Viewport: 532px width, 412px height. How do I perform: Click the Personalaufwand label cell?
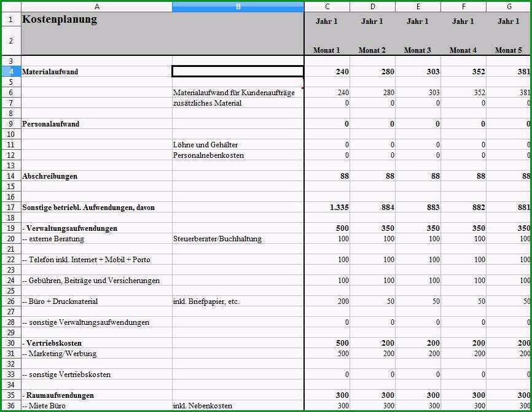96,124
